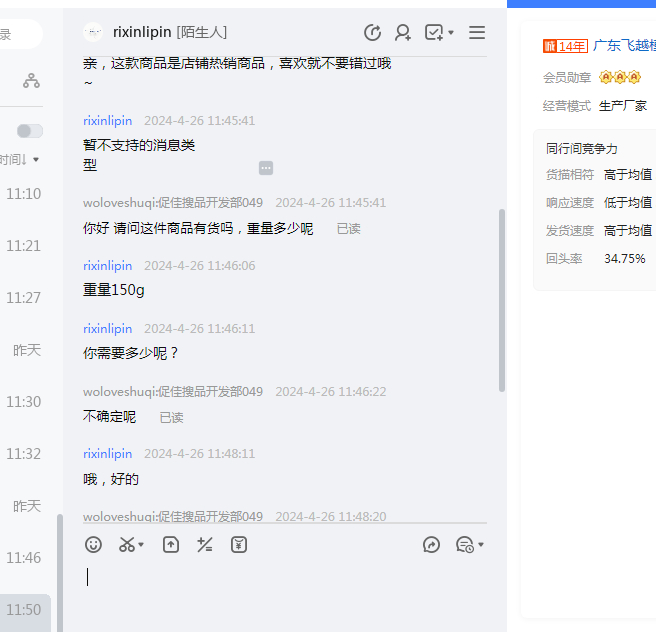Open the chat history clock icon
The width and height of the screenshot is (656, 632).
372,33
